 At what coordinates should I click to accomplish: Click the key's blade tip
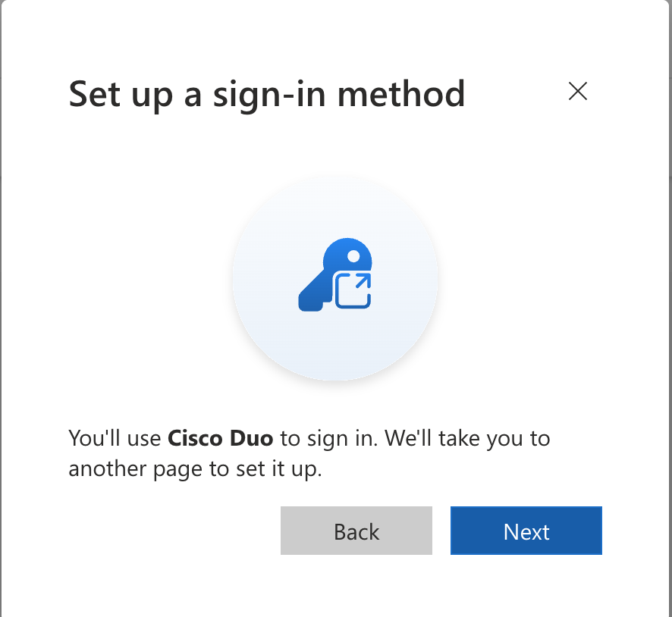309,301
